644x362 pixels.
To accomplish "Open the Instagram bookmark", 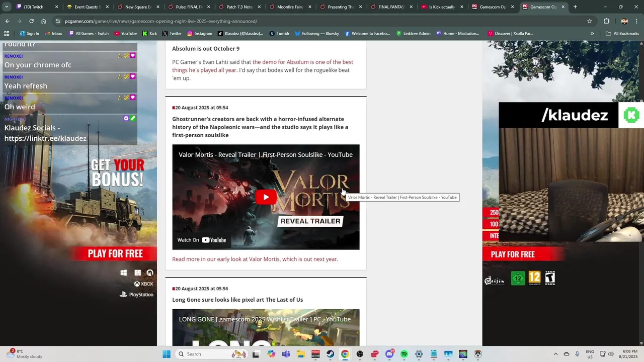I will (200, 34).
